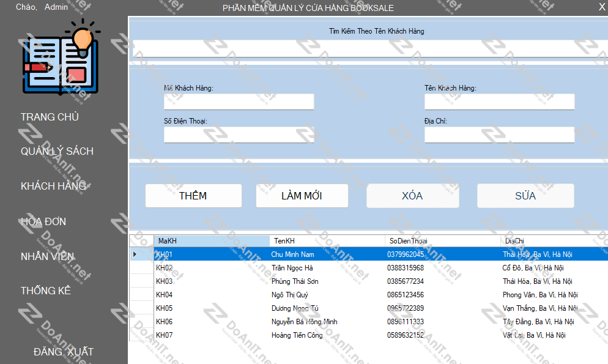Click the Mã Khách Hàng input field
This screenshot has width=608, height=364.
[x=239, y=102]
